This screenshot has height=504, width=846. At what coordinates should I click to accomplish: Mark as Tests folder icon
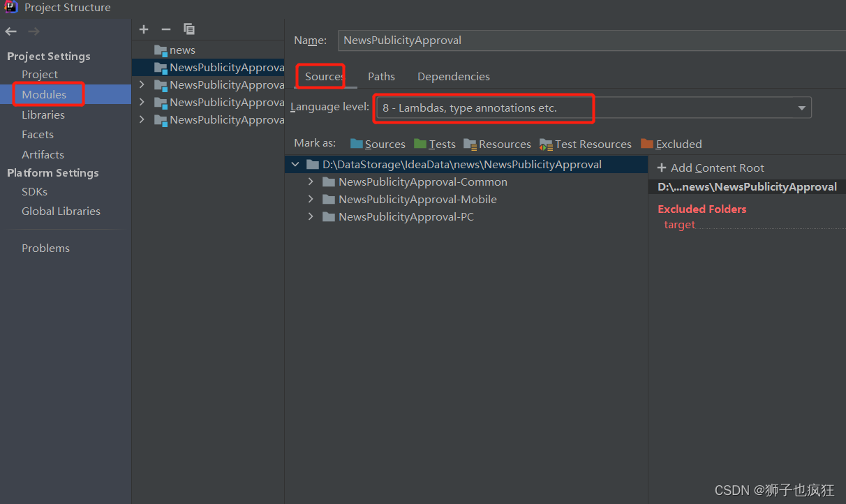420,144
